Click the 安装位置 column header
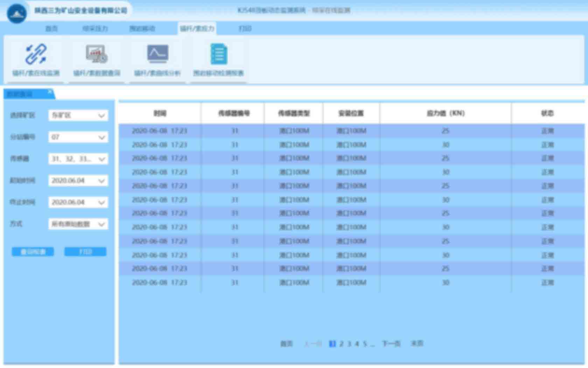Viewport: 588px width, 368px height. 351,113
